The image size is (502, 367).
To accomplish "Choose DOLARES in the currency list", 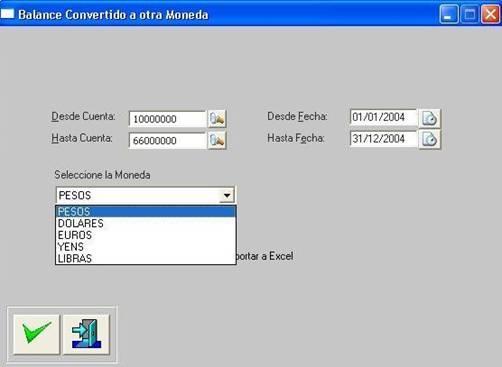I will click(x=146, y=223).
